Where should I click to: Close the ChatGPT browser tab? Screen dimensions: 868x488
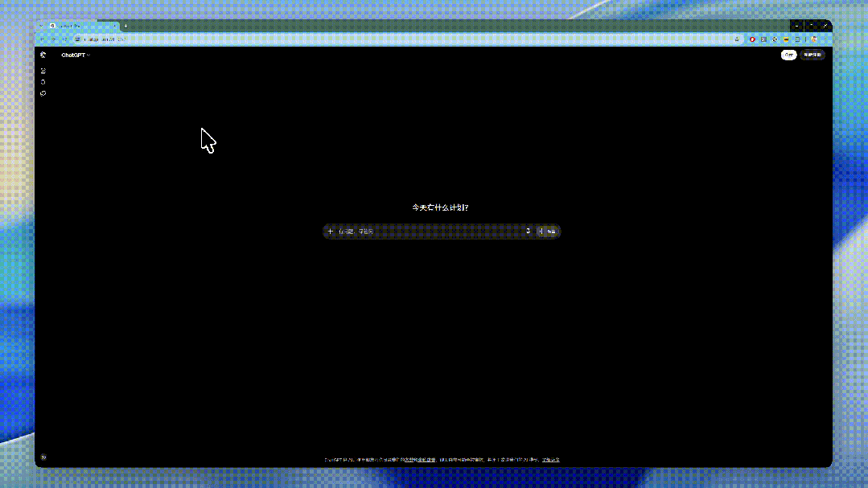pos(114,26)
